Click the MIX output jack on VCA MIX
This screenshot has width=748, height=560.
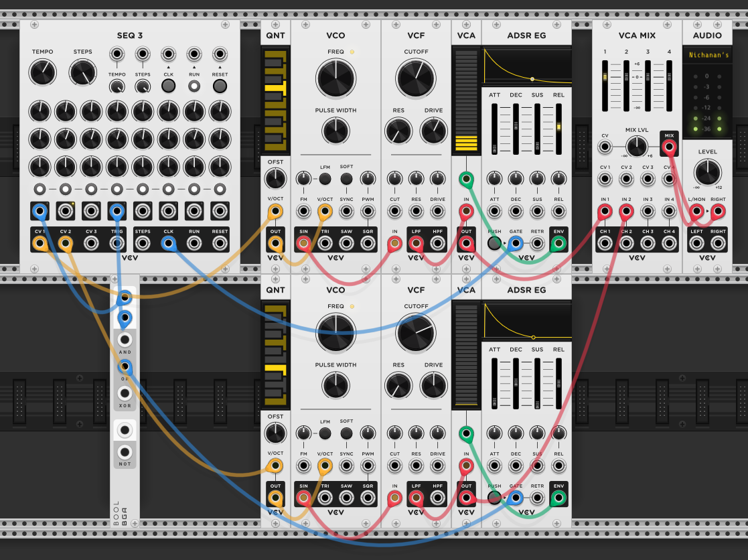pos(669,147)
